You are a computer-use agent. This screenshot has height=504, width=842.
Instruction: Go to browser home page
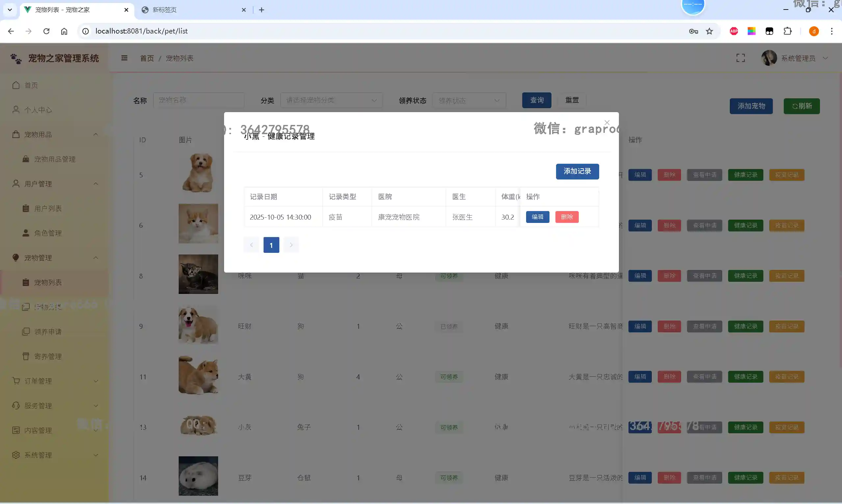click(64, 31)
